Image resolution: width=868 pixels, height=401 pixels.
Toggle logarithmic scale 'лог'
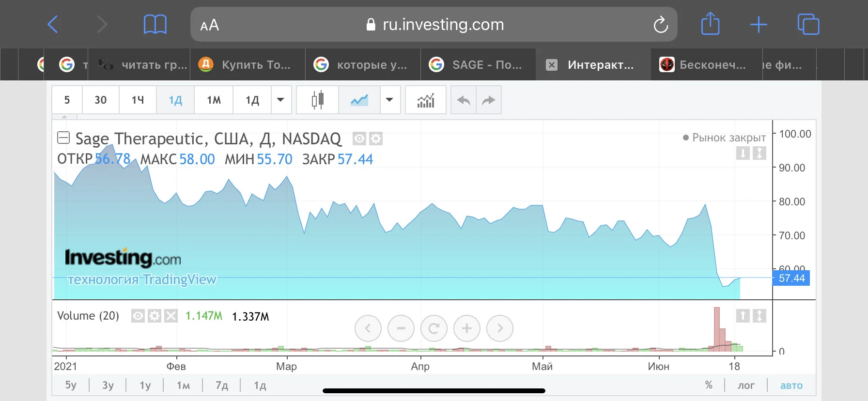coord(746,386)
